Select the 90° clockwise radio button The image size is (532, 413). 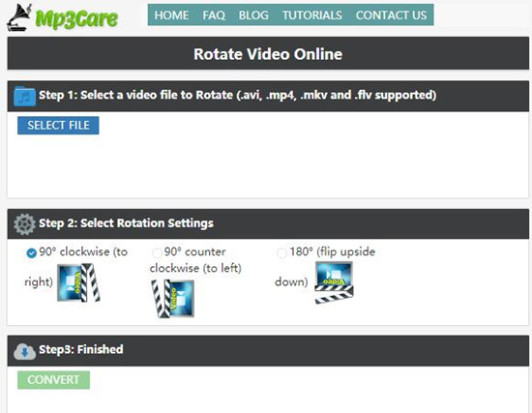31,252
